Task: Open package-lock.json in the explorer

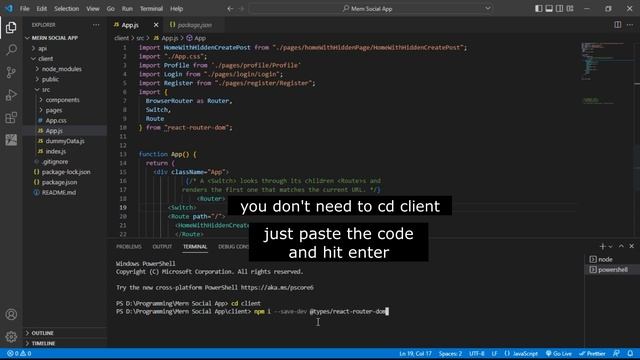Action: [x=66, y=172]
